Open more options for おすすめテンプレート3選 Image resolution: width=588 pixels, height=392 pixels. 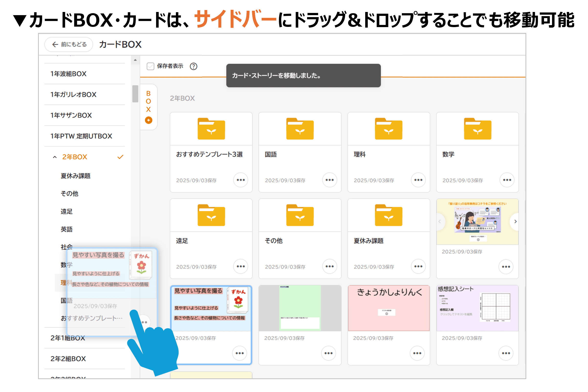[x=240, y=180]
